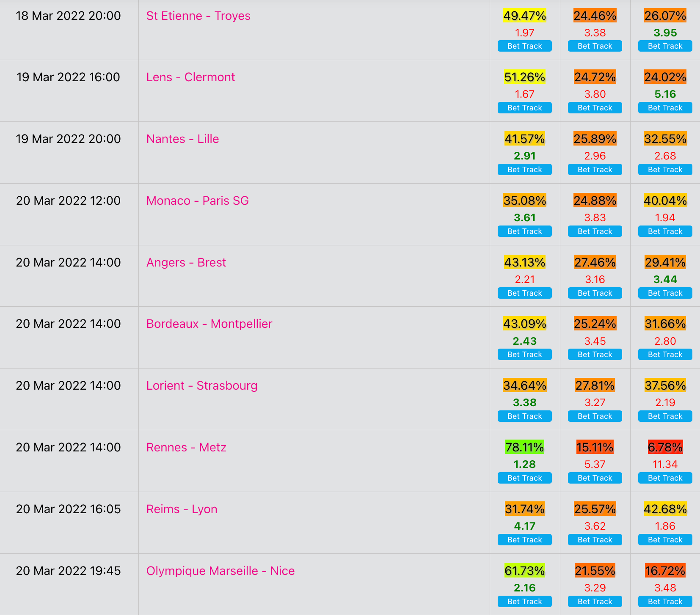Click Bet Track under Brest away odds 3.44
700x616 pixels.
click(665, 293)
